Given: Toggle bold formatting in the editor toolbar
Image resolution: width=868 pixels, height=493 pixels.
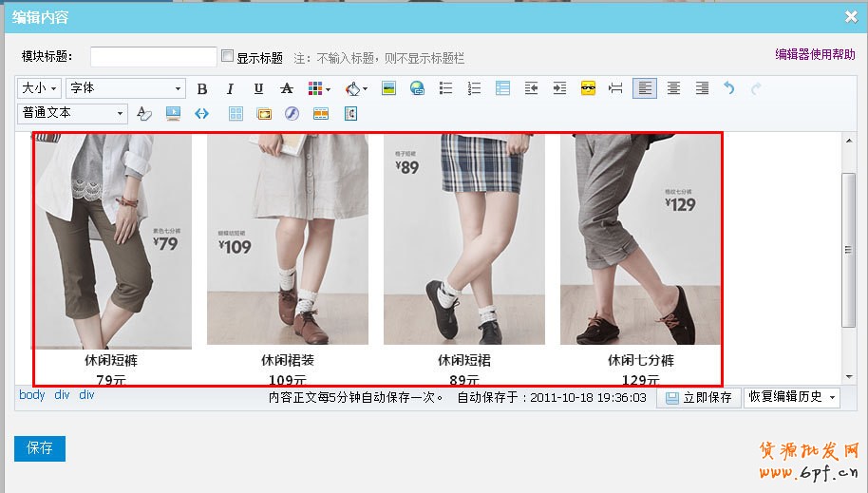Looking at the screenshot, I should pyautogui.click(x=201, y=88).
